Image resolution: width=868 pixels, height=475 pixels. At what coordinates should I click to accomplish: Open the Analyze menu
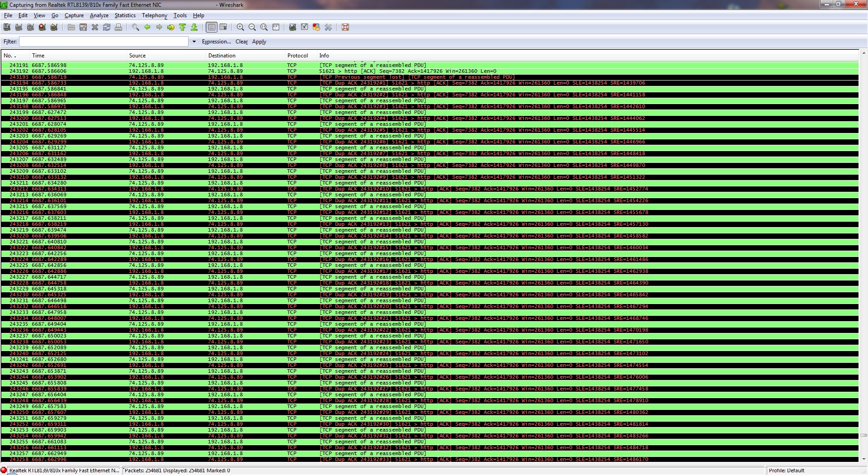point(99,15)
